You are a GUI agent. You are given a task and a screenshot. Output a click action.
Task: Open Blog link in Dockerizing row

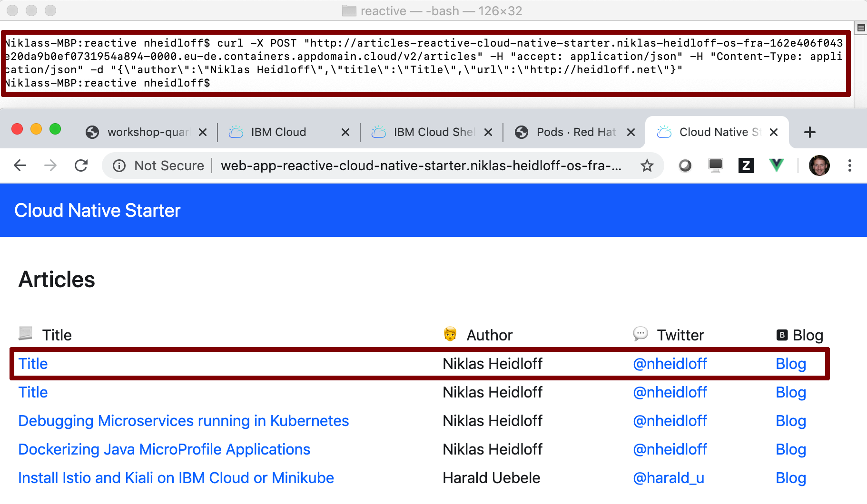click(x=791, y=449)
